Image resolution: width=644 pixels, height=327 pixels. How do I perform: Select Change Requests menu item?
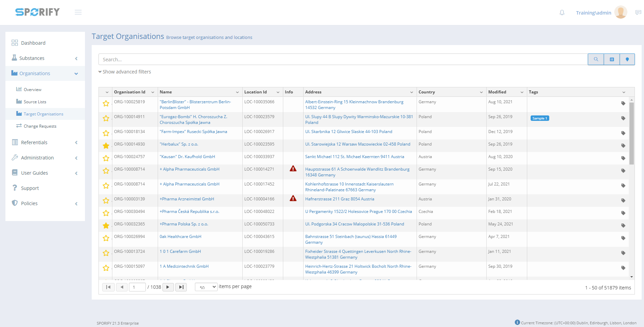(x=40, y=126)
